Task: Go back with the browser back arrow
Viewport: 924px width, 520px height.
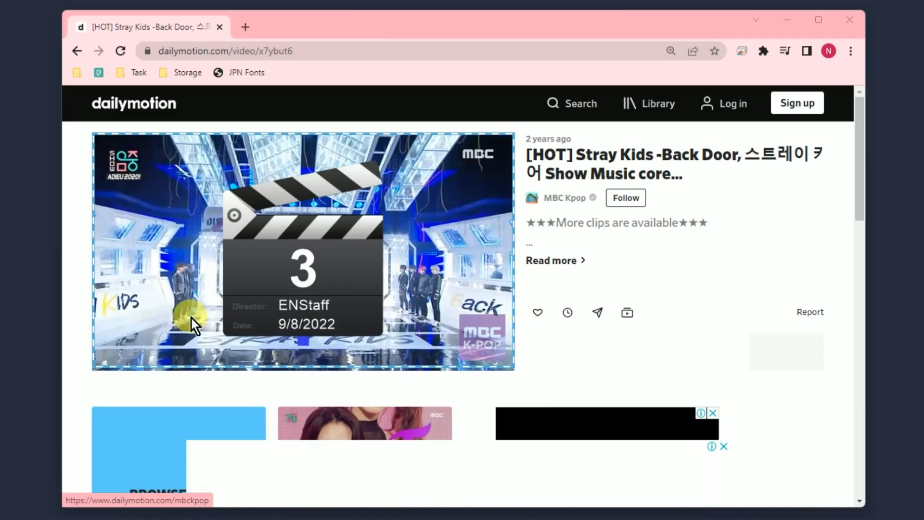Action: pyautogui.click(x=77, y=51)
